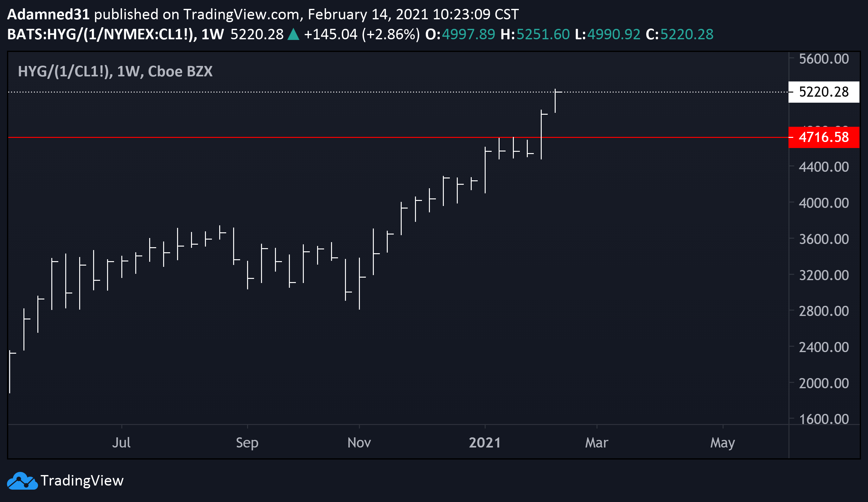Click the white current price label 5220.28

[x=824, y=92]
